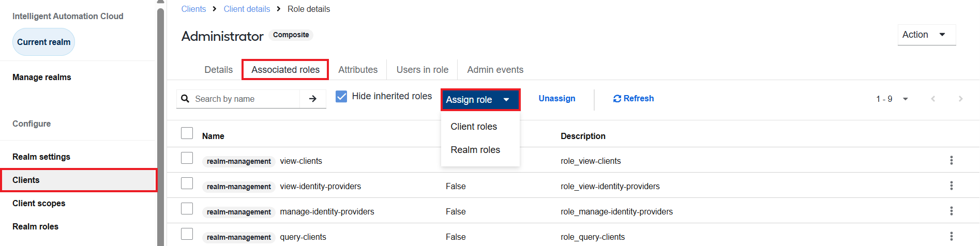Switch to the Users in role tab
The height and width of the screenshot is (246, 980).
tap(423, 70)
